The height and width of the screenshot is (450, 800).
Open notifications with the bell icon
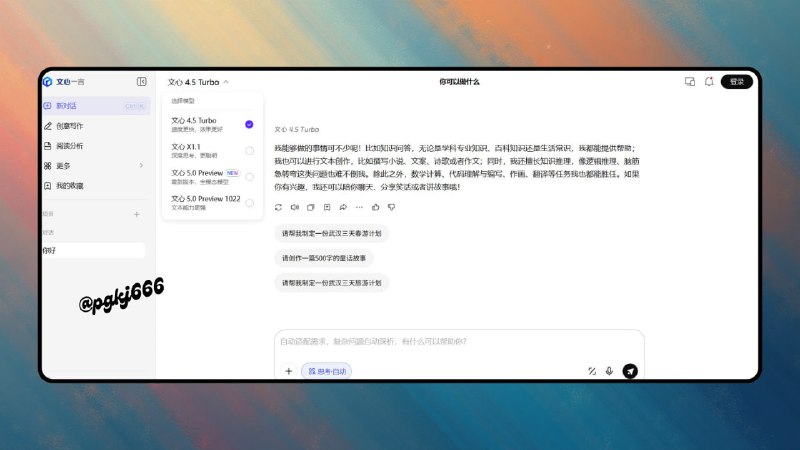point(709,82)
